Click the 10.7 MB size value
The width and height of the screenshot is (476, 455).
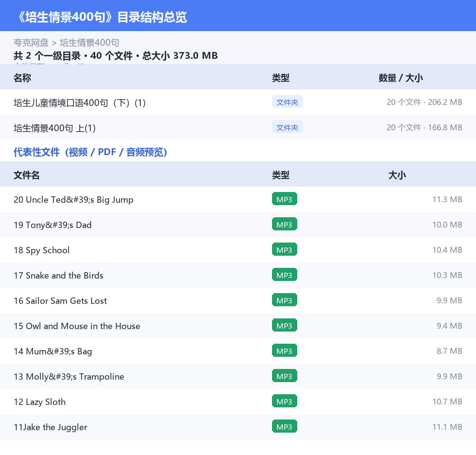[x=447, y=401]
